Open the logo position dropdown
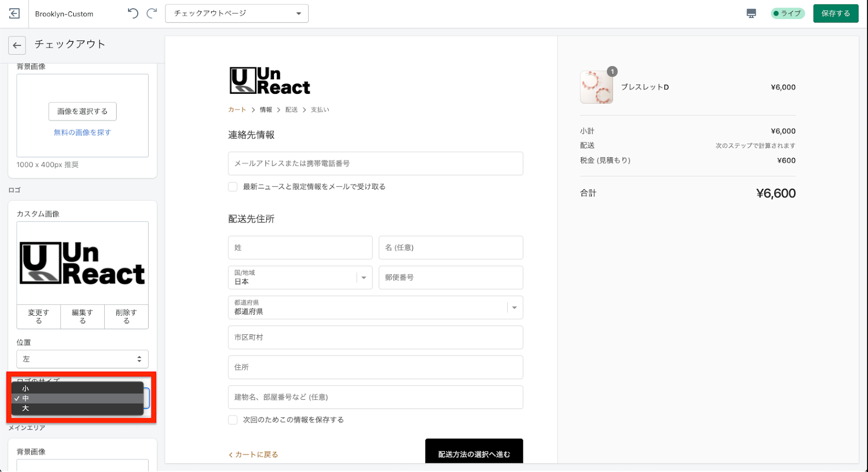Screen dimensions: 868x472 [x=82, y=359]
